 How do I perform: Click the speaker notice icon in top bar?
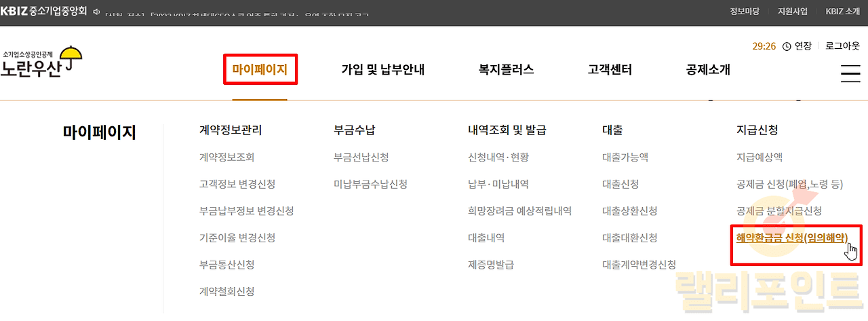pyautogui.click(x=96, y=12)
